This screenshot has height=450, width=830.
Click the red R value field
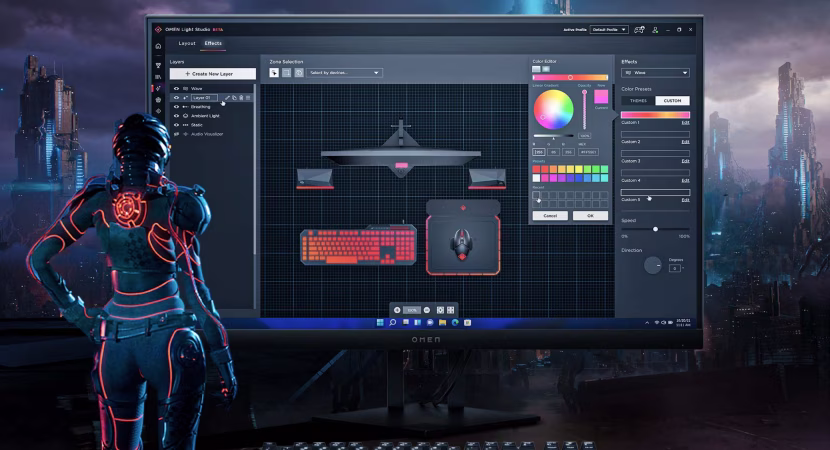pyautogui.click(x=538, y=152)
